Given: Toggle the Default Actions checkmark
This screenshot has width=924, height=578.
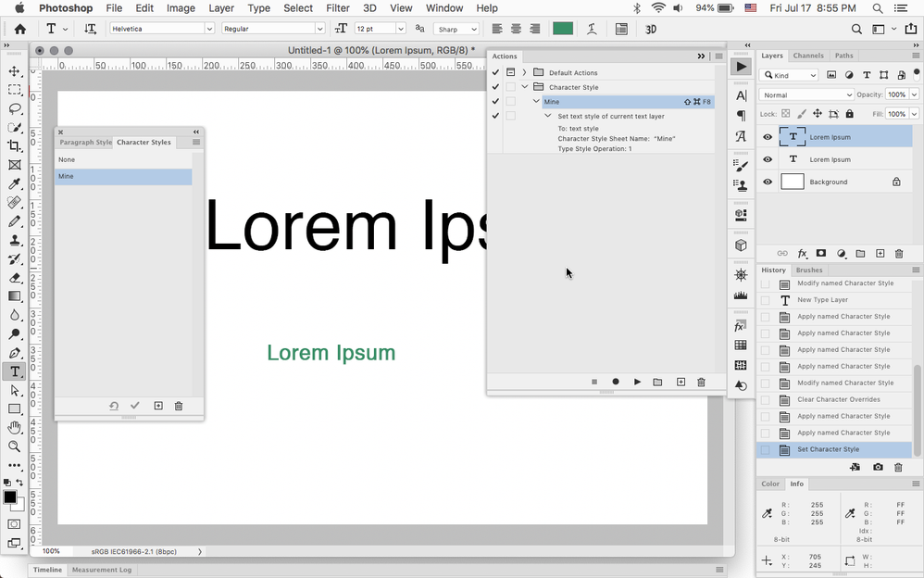Looking at the screenshot, I should [x=495, y=72].
